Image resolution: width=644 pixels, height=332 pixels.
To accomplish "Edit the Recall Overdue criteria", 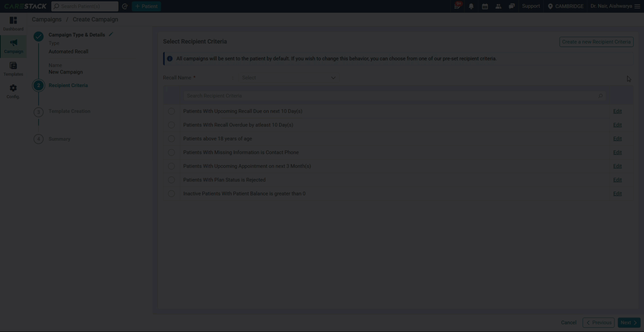I will (x=617, y=125).
